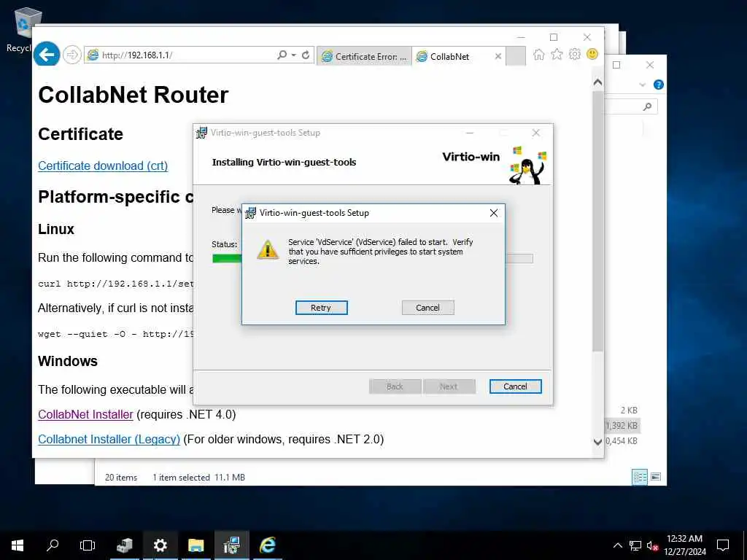
Task: Open Settings from the taskbar
Action: point(160,545)
